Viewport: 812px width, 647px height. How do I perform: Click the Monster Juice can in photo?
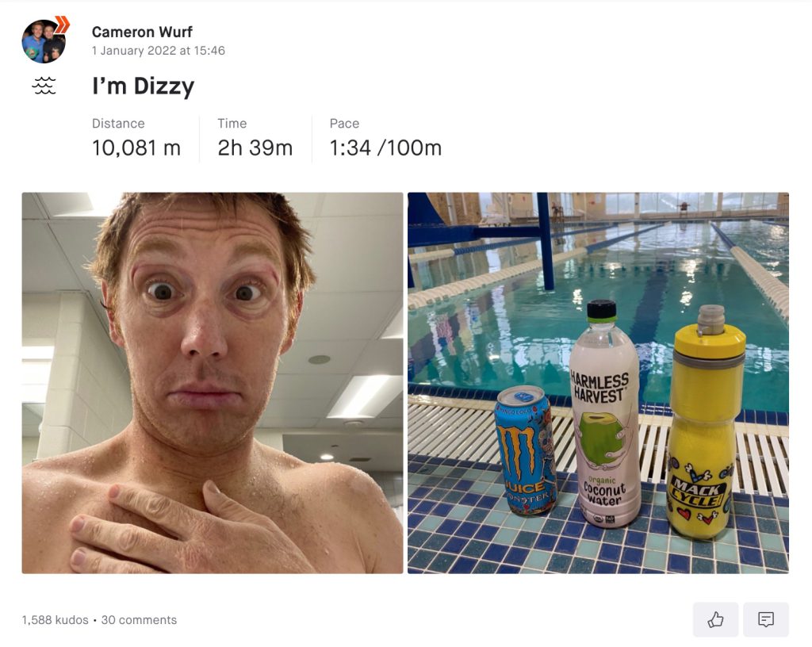click(x=526, y=451)
